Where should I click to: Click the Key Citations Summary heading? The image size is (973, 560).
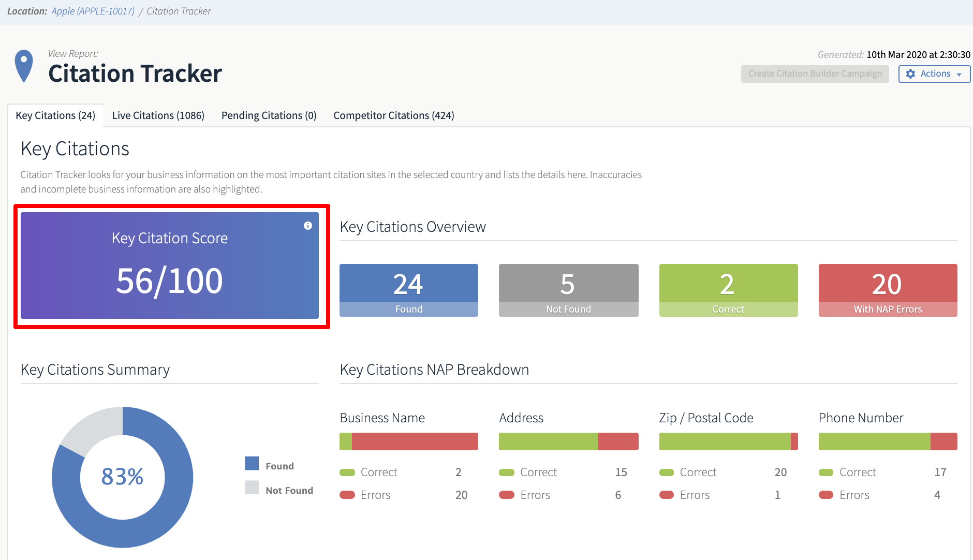(95, 370)
